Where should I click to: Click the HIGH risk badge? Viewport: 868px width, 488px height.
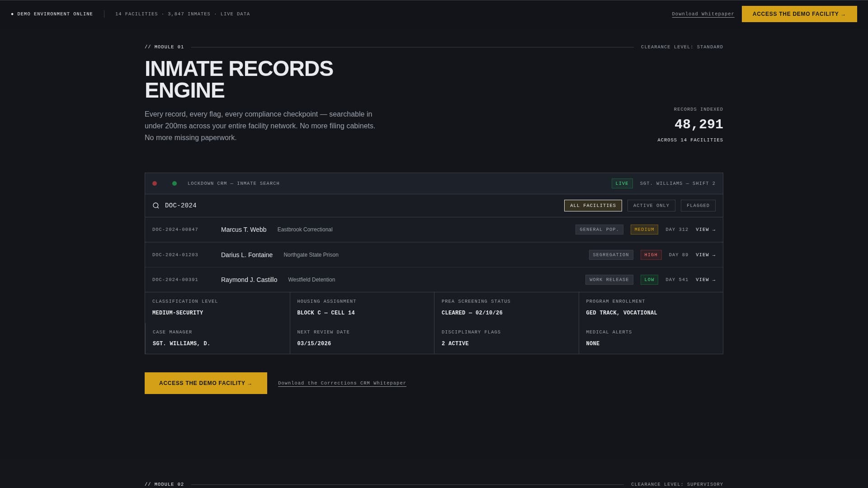pyautogui.click(x=651, y=255)
